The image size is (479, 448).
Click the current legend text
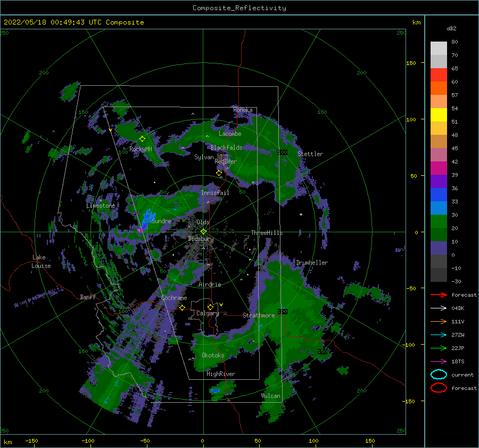pos(463,374)
